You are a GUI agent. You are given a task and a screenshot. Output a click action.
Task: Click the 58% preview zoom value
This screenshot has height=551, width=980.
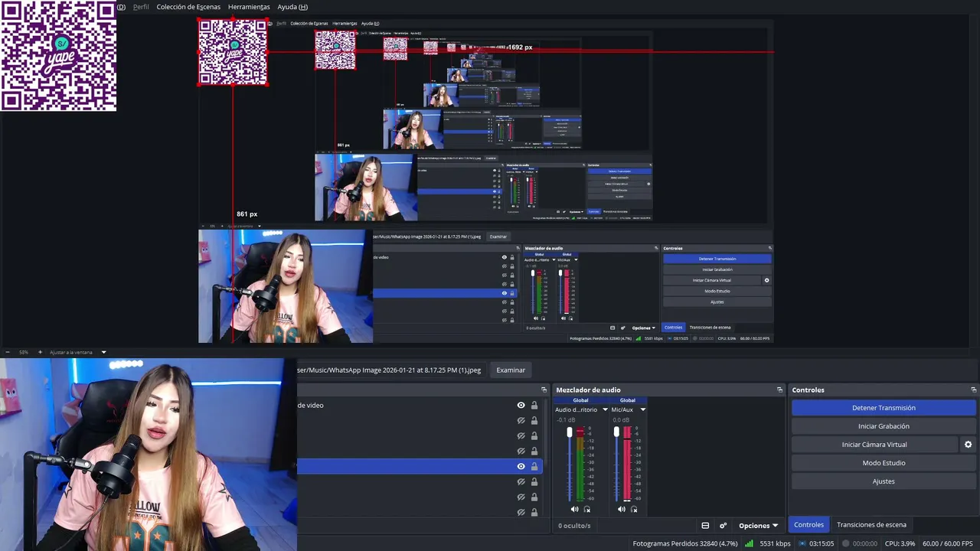click(x=24, y=352)
